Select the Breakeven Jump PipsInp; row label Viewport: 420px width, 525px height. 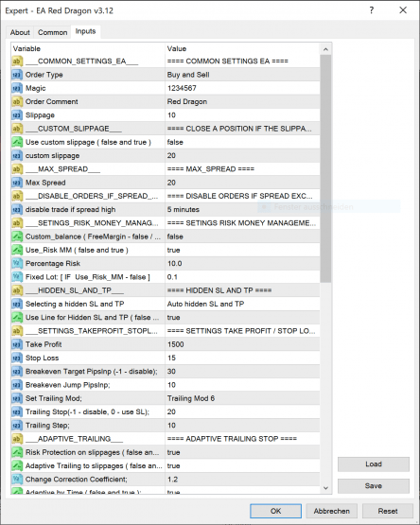(x=68, y=385)
